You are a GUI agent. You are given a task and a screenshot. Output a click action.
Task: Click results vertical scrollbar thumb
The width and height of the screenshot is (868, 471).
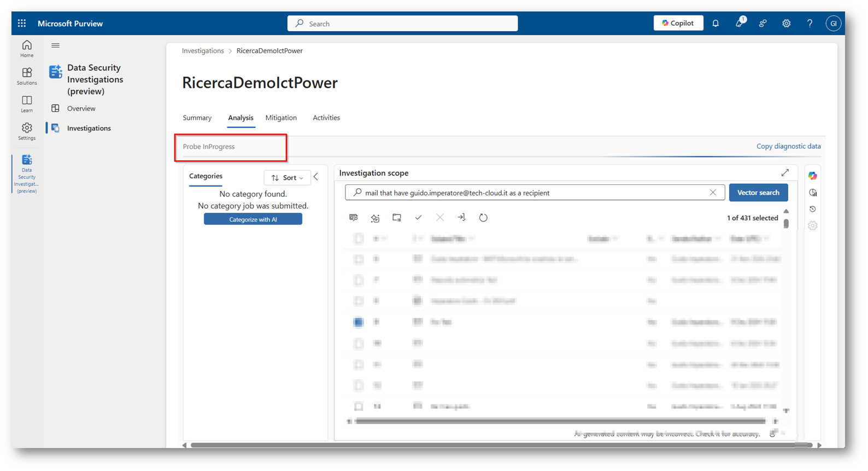click(x=786, y=223)
